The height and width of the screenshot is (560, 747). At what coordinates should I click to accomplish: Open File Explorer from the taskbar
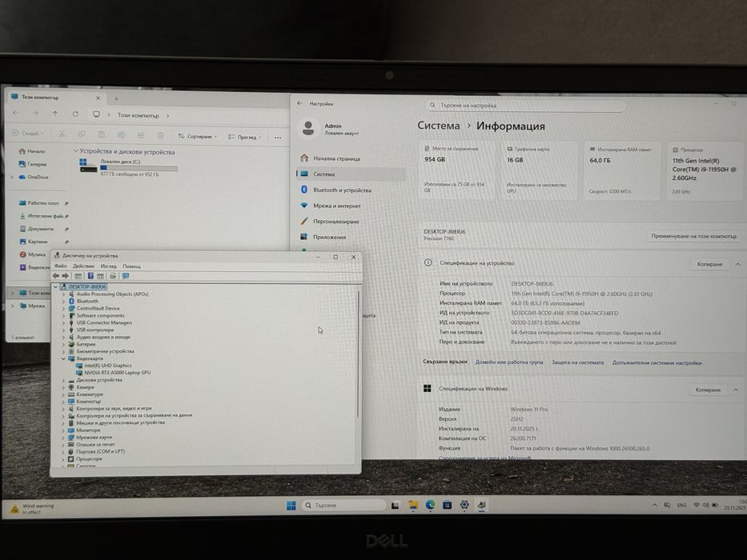(x=412, y=506)
